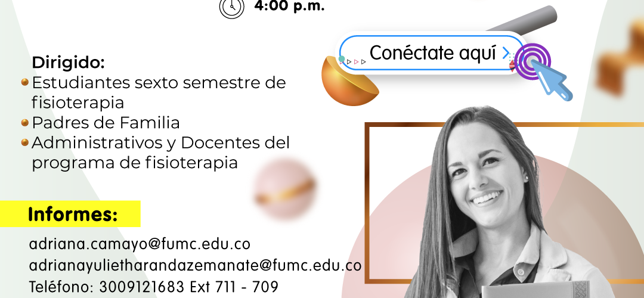Click the purple target icon

coord(531,61)
